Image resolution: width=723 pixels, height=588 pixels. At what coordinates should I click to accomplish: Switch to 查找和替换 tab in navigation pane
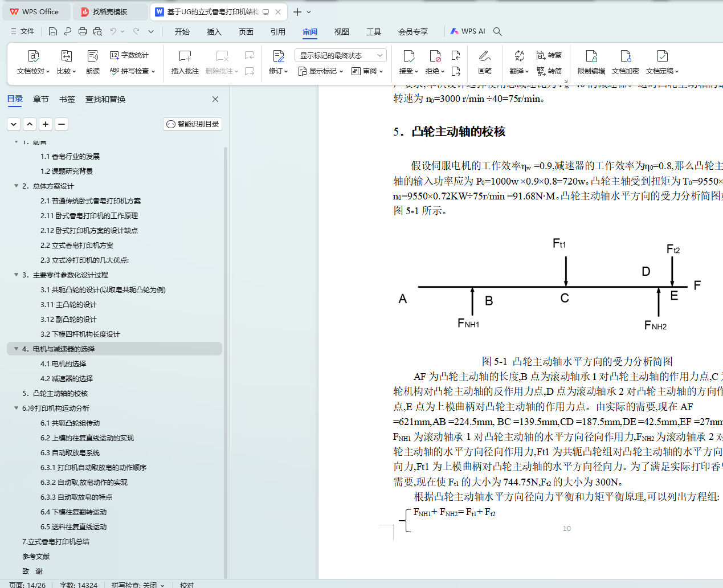[x=105, y=99]
